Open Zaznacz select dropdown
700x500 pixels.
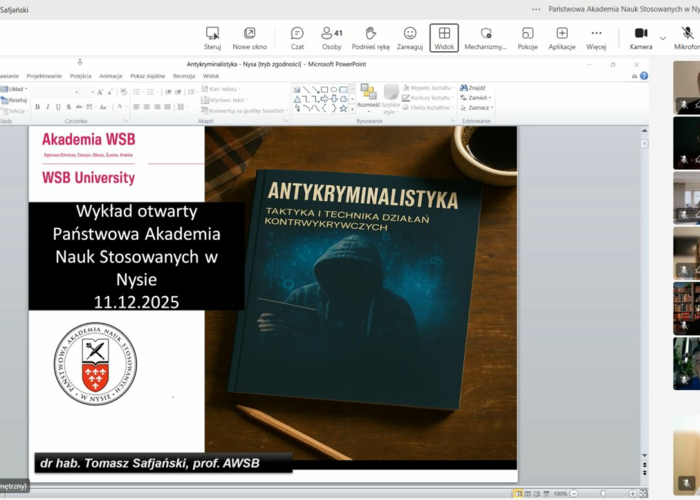[477, 108]
